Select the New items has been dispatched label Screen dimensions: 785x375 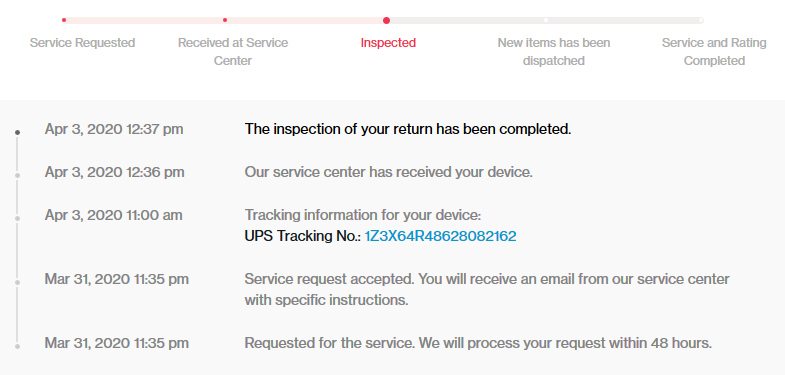coord(554,52)
